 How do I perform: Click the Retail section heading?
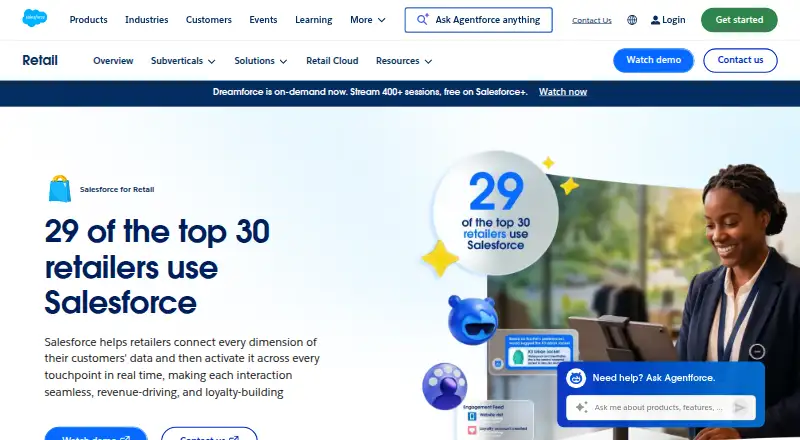point(40,60)
